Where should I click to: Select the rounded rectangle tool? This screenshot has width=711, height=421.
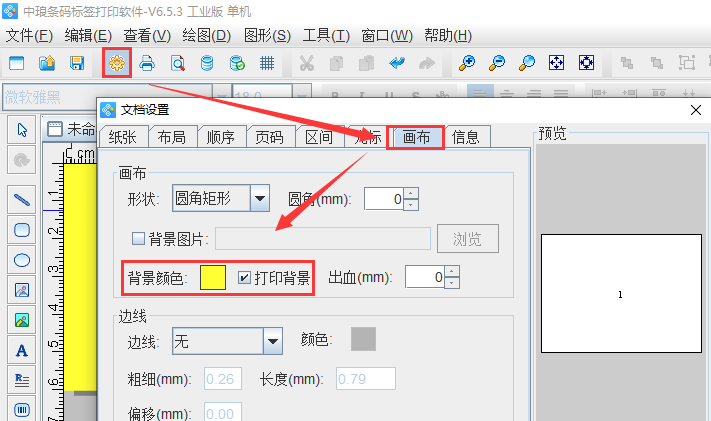[22, 230]
